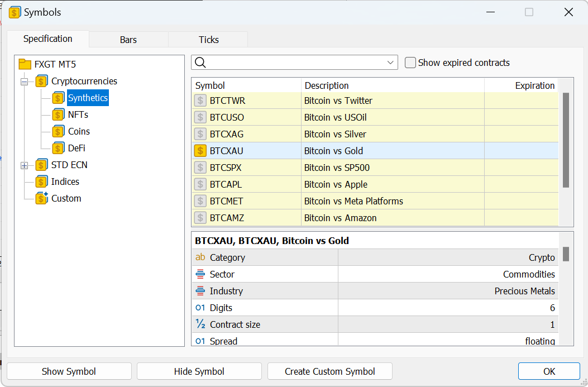Select the Coins tree item

coord(79,131)
